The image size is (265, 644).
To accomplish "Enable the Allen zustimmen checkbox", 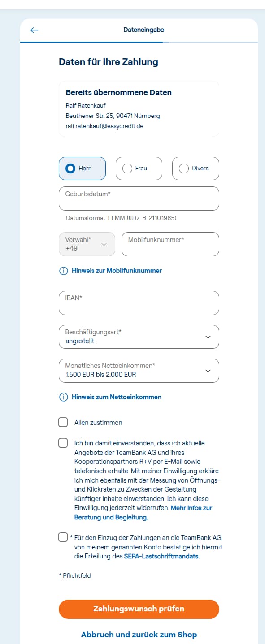I will (x=63, y=422).
